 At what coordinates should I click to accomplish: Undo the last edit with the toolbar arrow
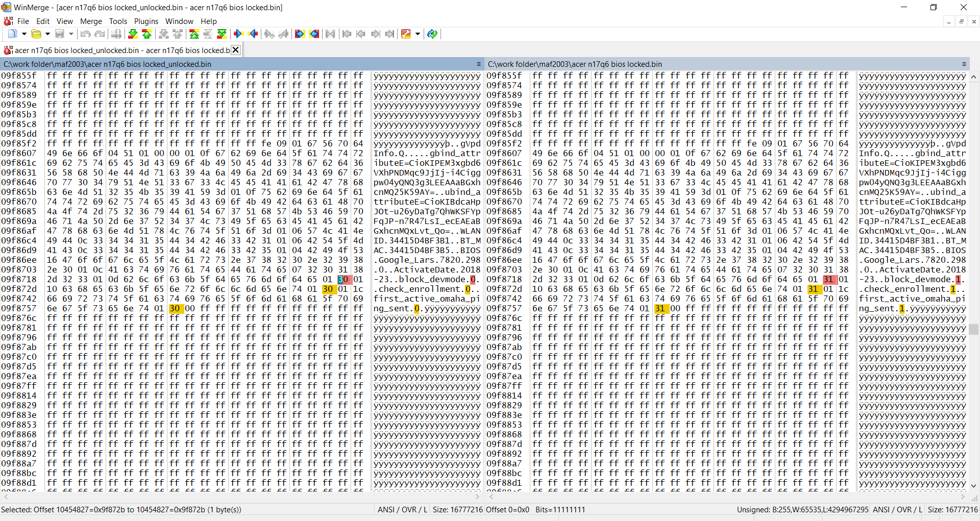85,34
